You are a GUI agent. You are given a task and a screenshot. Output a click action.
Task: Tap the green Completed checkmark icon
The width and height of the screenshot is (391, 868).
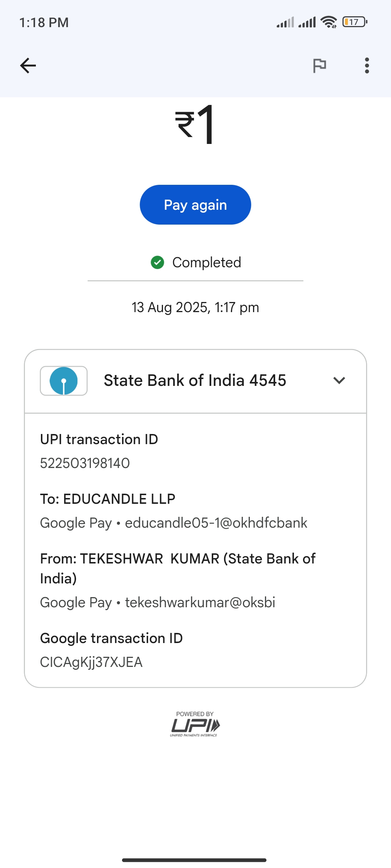(x=157, y=263)
